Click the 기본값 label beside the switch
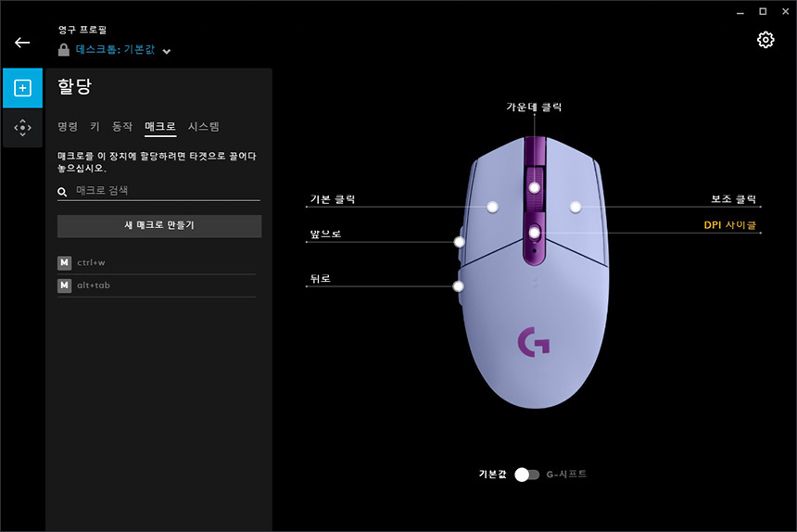This screenshot has width=797, height=532. (x=492, y=475)
